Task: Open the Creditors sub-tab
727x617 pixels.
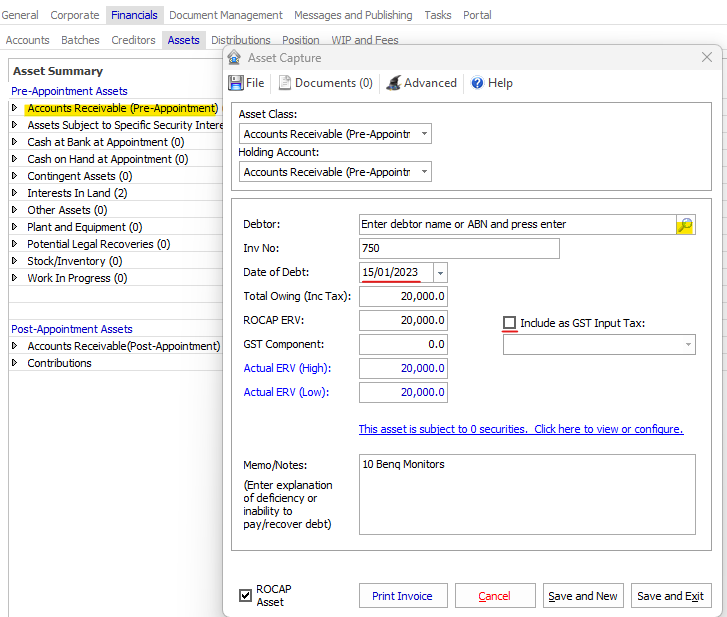Action: pyautogui.click(x=133, y=40)
